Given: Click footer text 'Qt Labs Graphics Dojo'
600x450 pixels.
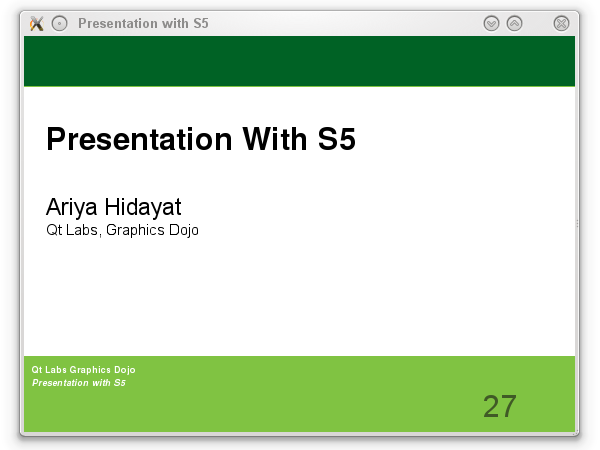Looking at the screenshot, I should (x=83, y=370).
